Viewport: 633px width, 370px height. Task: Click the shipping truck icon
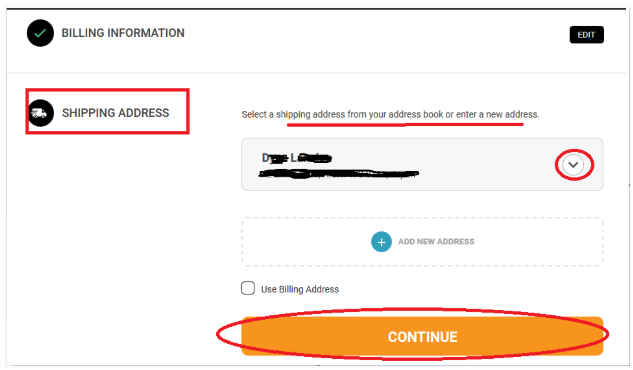(x=40, y=113)
